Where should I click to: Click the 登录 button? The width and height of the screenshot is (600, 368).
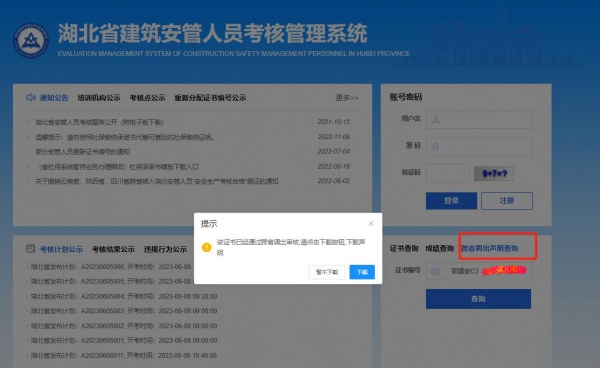click(x=451, y=201)
